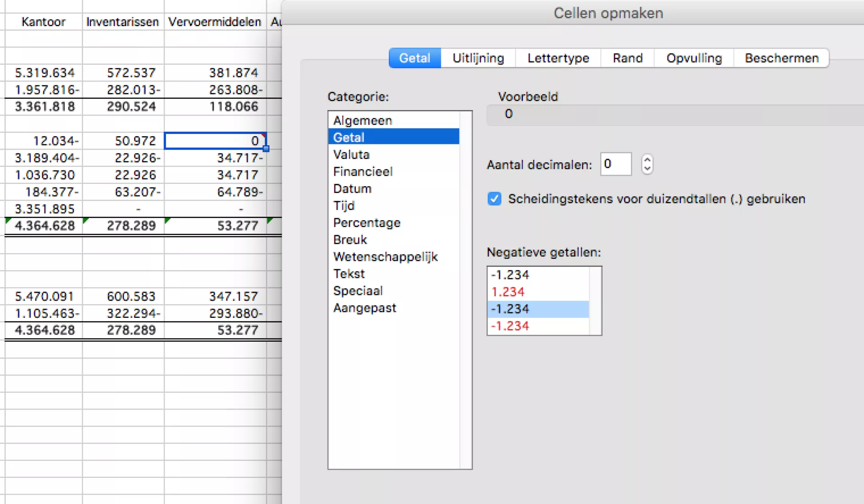The image size is (864, 504).
Task: Select Valuta category
Action: [x=351, y=155]
